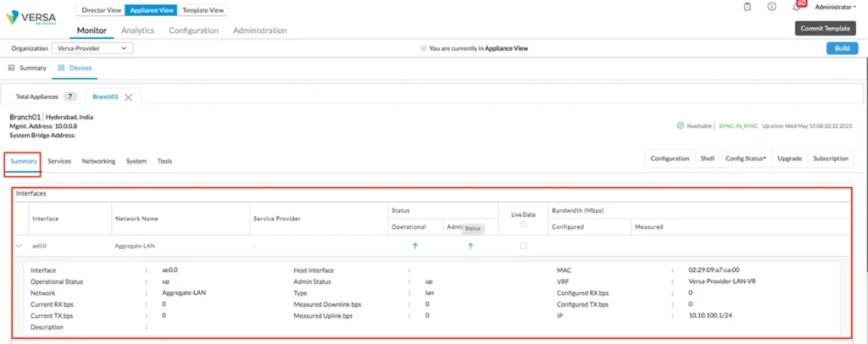
Task: Go to the Analytics tab
Action: tap(137, 31)
